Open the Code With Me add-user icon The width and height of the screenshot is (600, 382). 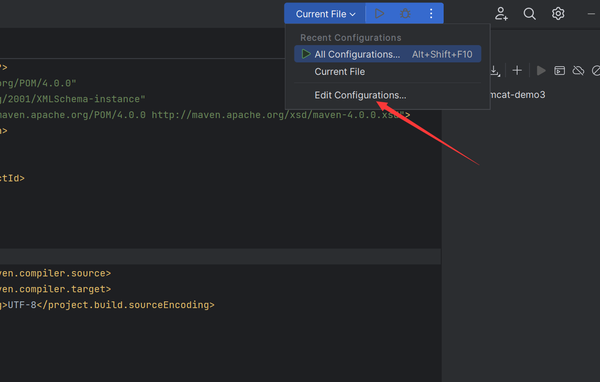[x=501, y=14]
